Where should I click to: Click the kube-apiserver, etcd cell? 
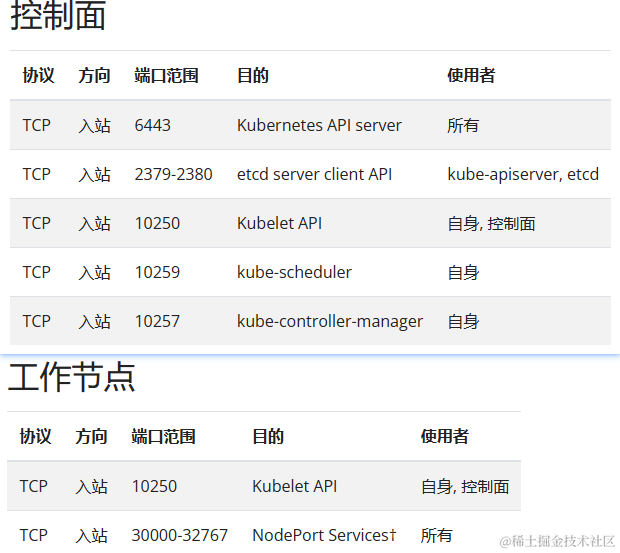pyautogui.click(x=523, y=174)
